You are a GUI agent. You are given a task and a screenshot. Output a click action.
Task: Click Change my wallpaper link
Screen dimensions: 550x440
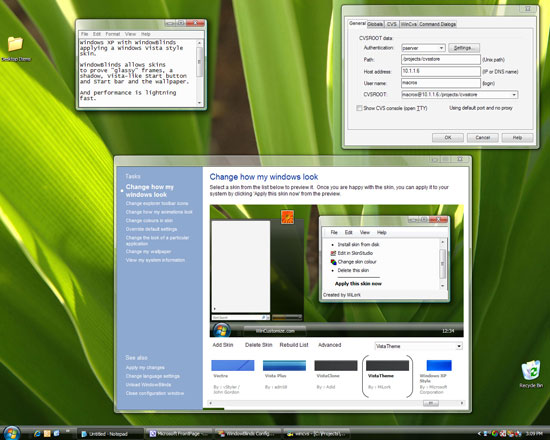coord(148,252)
